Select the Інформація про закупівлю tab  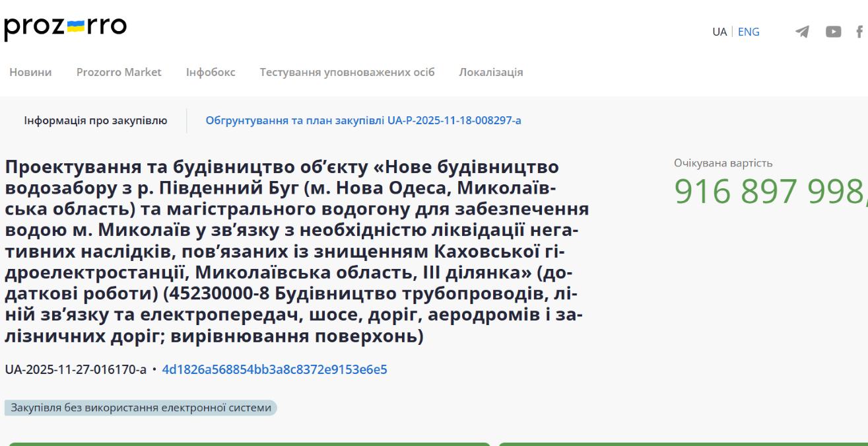pos(96,120)
